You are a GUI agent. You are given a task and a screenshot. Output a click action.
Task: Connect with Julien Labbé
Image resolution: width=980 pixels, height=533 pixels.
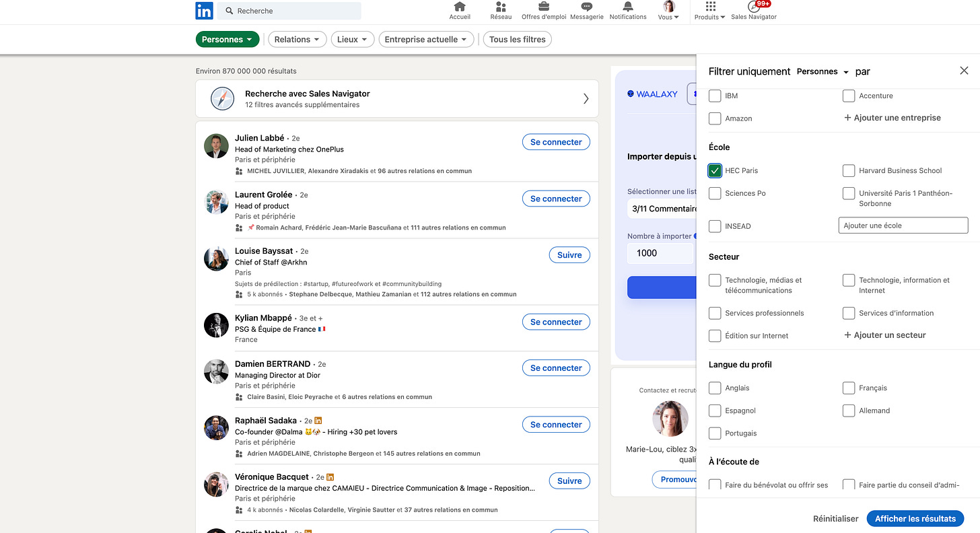(556, 142)
